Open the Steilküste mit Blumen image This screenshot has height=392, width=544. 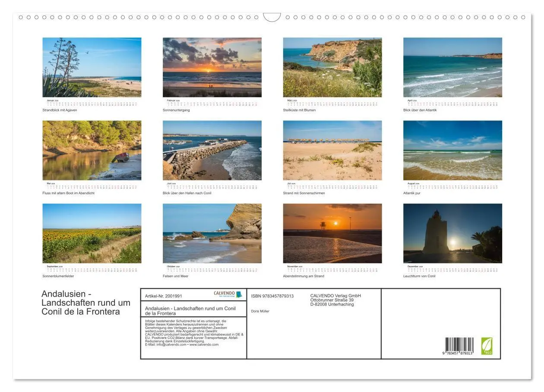pyautogui.click(x=332, y=67)
